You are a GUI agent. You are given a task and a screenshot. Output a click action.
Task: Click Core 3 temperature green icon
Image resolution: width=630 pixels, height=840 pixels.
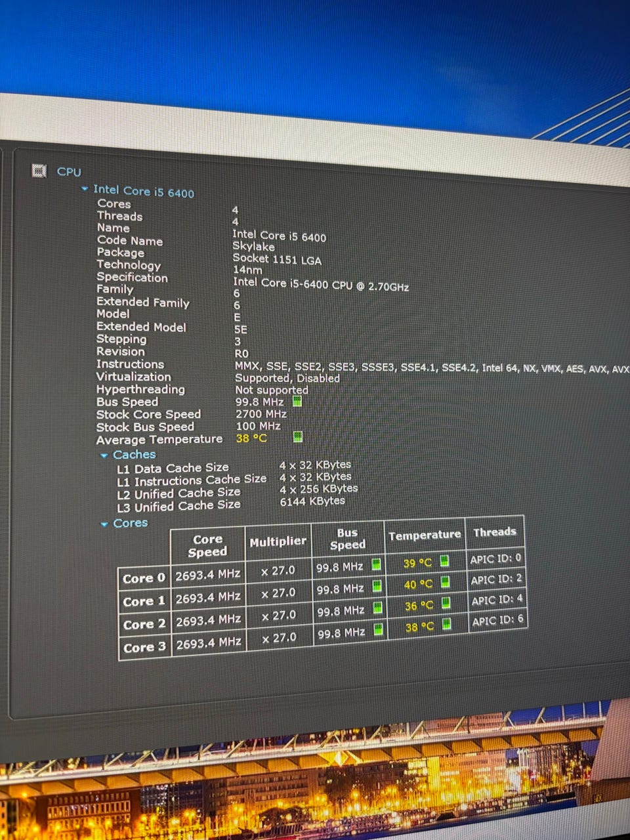(446, 624)
